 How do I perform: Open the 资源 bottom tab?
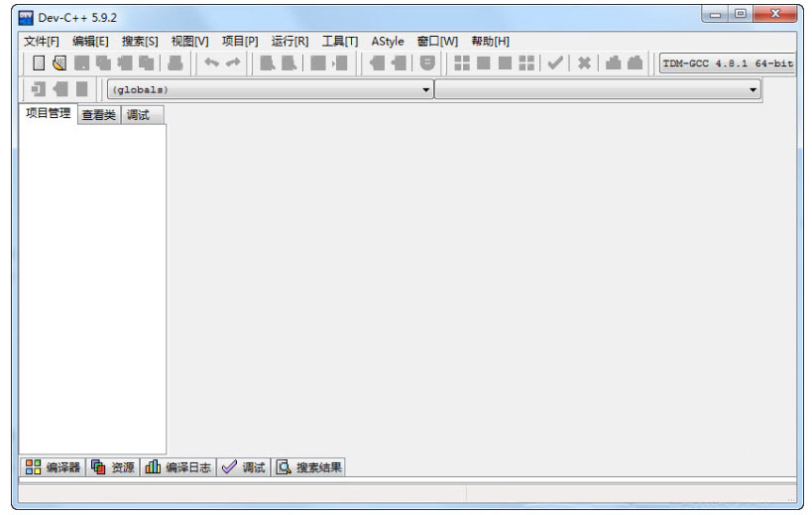(113, 467)
